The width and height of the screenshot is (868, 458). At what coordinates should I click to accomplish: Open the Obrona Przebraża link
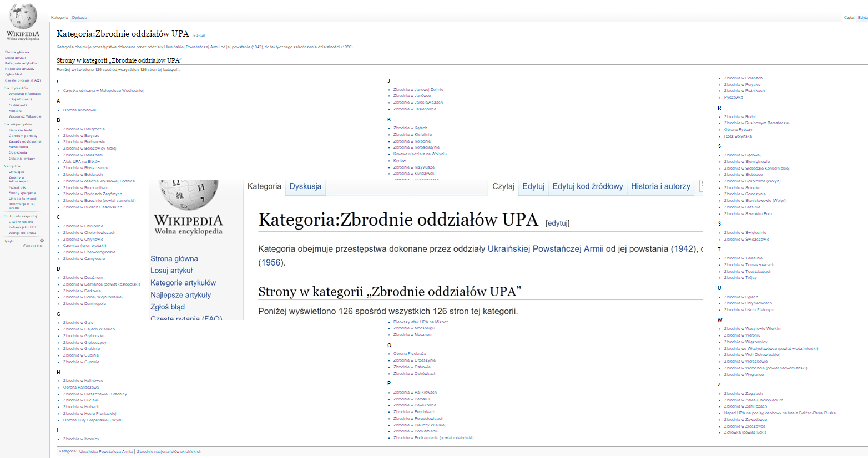click(410, 354)
